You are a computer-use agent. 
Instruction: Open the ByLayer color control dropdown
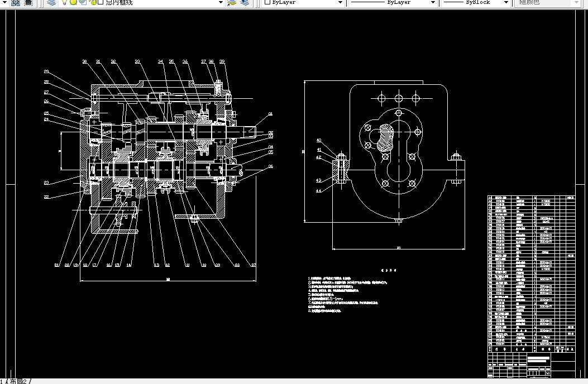click(340, 3)
